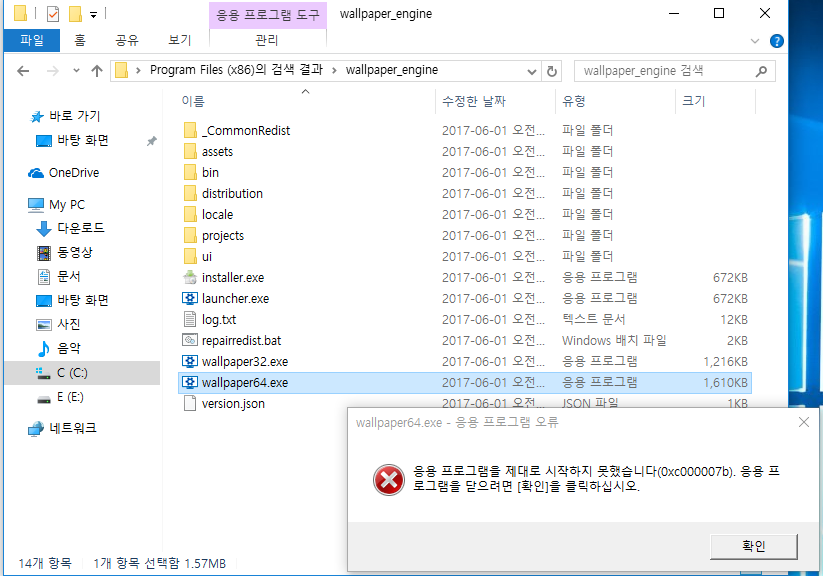
Task: Open the View (보기) ribbon tab
Action: 180,40
